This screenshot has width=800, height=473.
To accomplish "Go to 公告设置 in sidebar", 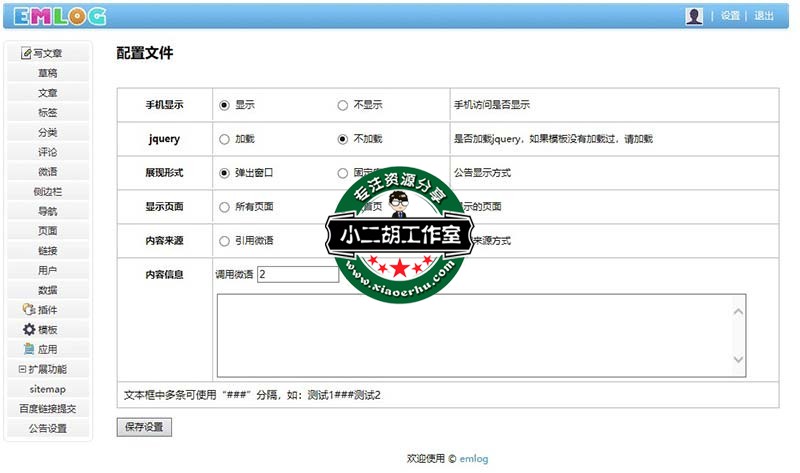I will coord(47,428).
